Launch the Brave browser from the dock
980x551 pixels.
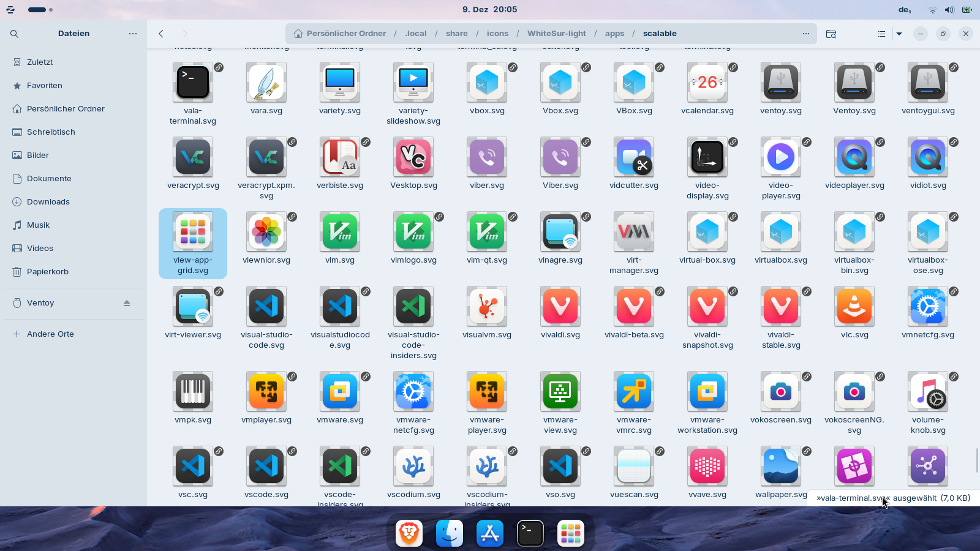(409, 533)
